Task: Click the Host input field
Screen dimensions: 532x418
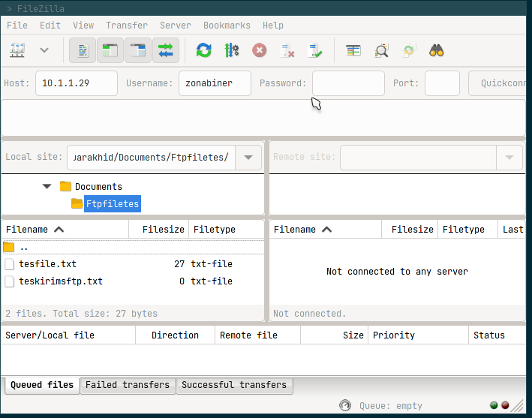Action: tap(77, 83)
